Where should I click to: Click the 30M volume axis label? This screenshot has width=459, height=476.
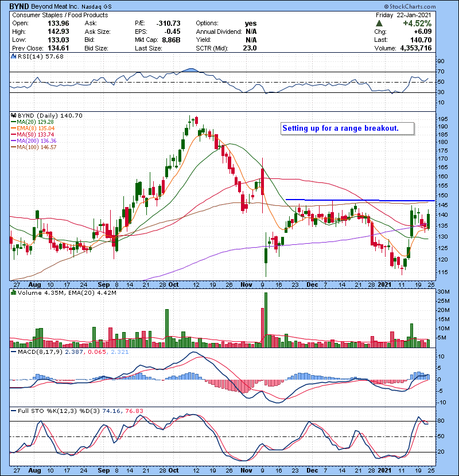(x=444, y=292)
